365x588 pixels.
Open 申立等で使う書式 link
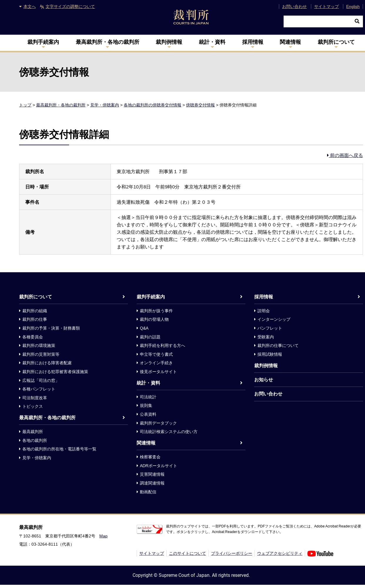[156, 354]
